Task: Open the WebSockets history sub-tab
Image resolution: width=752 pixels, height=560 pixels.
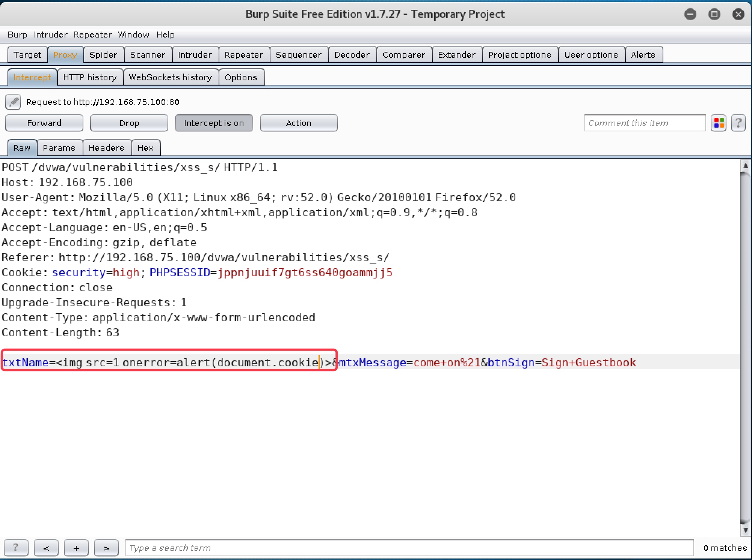Action: click(171, 77)
